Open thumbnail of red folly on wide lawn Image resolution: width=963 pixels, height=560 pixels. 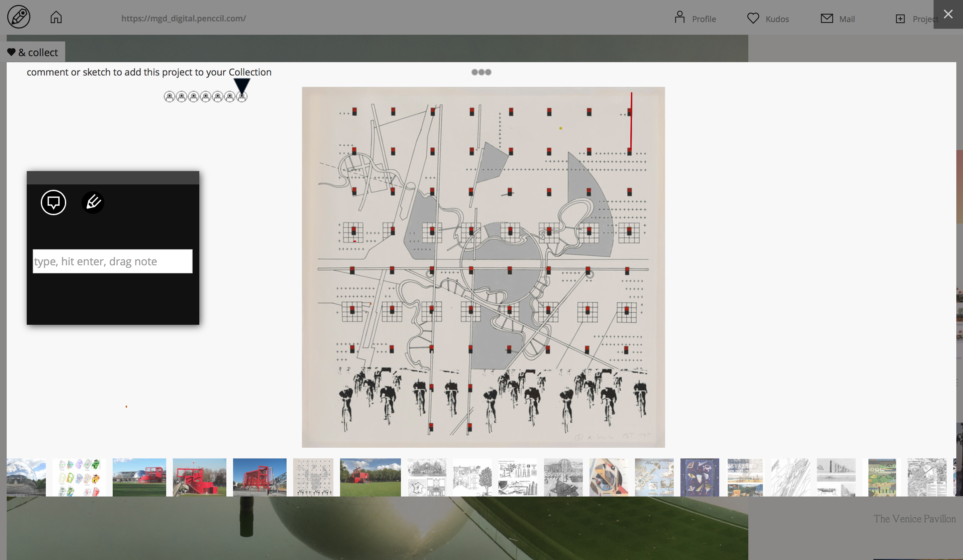[x=370, y=477]
